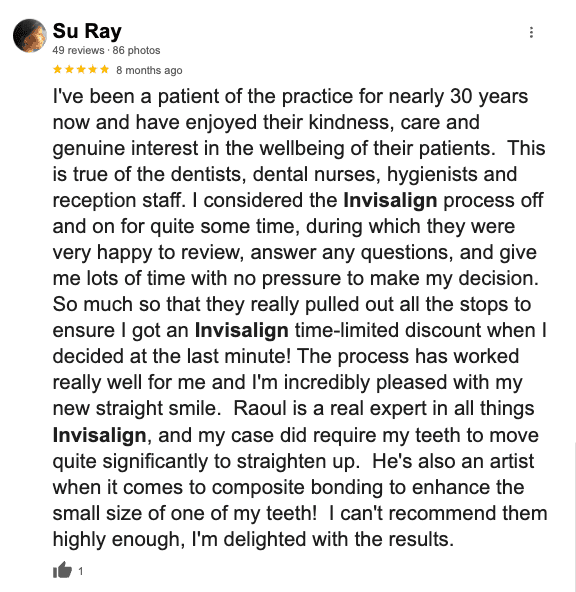Click bold Invisalign before ', and my case'

click(99, 435)
